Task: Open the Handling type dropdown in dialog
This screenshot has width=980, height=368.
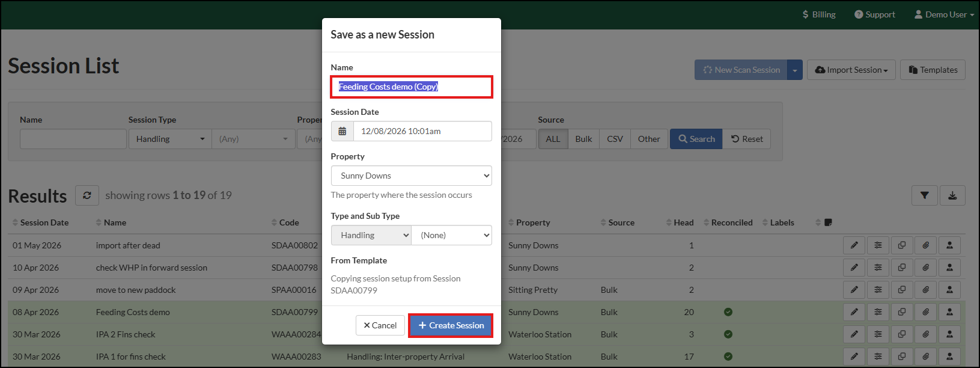Action: [x=371, y=235]
